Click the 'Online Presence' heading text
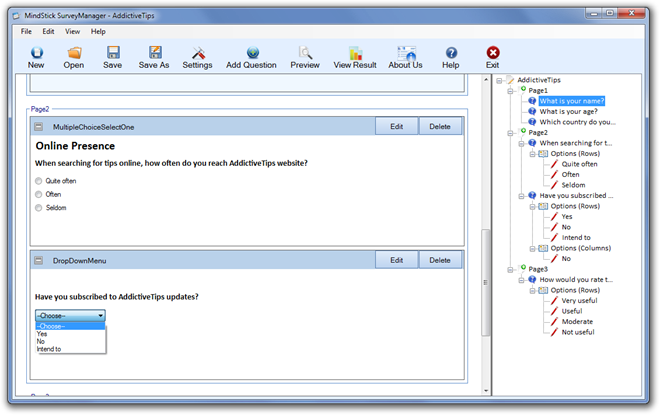The image size is (660, 415). coord(75,146)
